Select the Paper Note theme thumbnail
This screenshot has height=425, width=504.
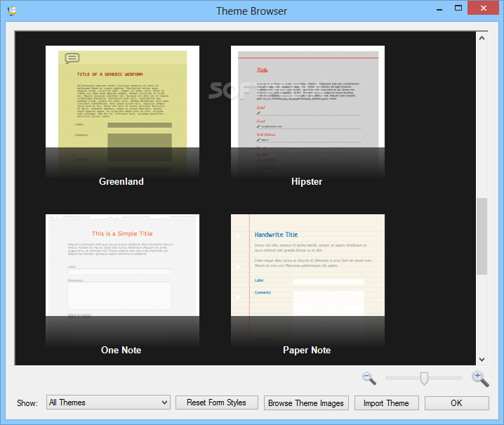click(x=307, y=280)
